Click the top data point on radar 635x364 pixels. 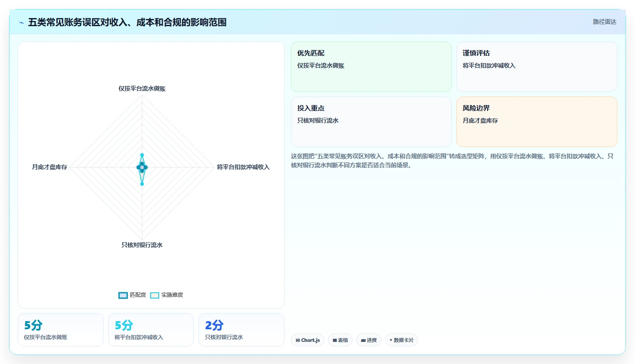(x=142, y=155)
